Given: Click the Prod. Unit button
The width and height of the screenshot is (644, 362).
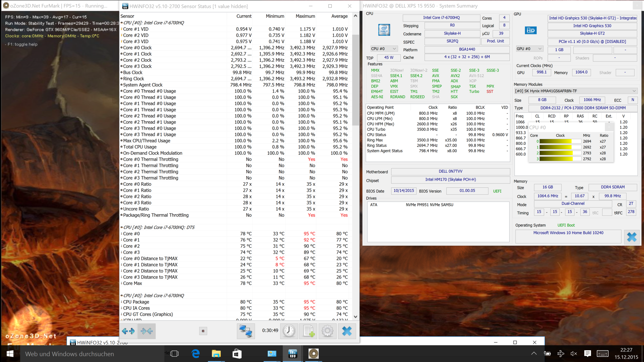Looking at the screenshot, I should 495,41.
